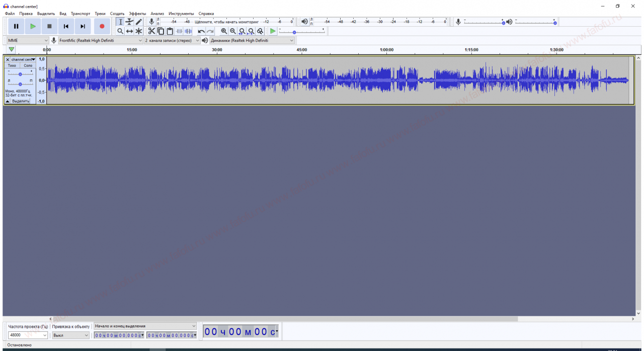The width and height of the screenshot is (644, 351).
Task: Select the Zoom magnifier tool in tools toolbar
Action: pos(120,31)
